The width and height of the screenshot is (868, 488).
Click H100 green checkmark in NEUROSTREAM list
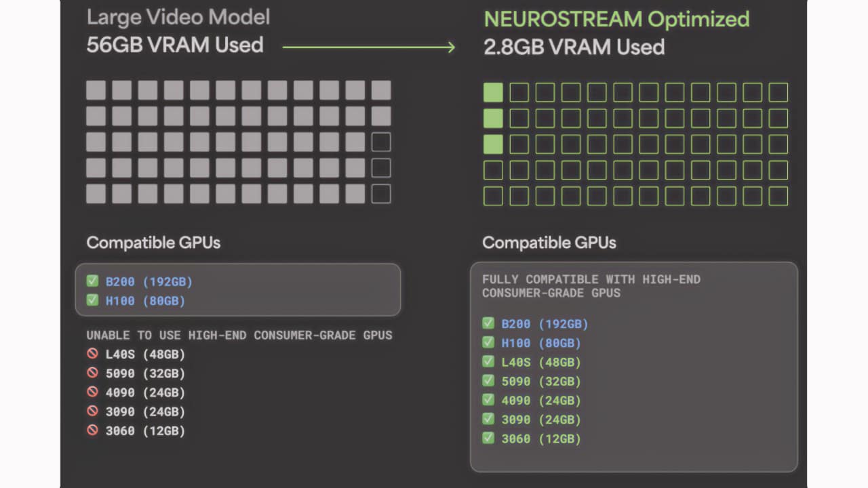click(x=488, y=342)
